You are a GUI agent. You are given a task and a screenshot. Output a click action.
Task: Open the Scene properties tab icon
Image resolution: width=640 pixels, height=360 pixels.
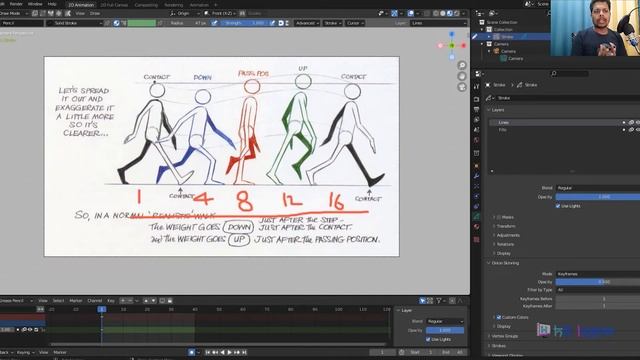coord(476,130)
